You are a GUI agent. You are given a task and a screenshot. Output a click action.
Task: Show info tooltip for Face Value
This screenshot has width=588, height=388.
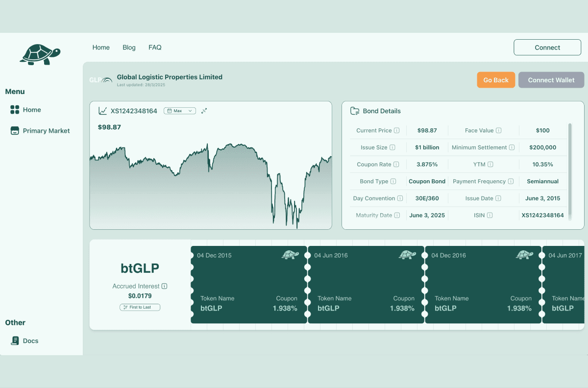498,130
